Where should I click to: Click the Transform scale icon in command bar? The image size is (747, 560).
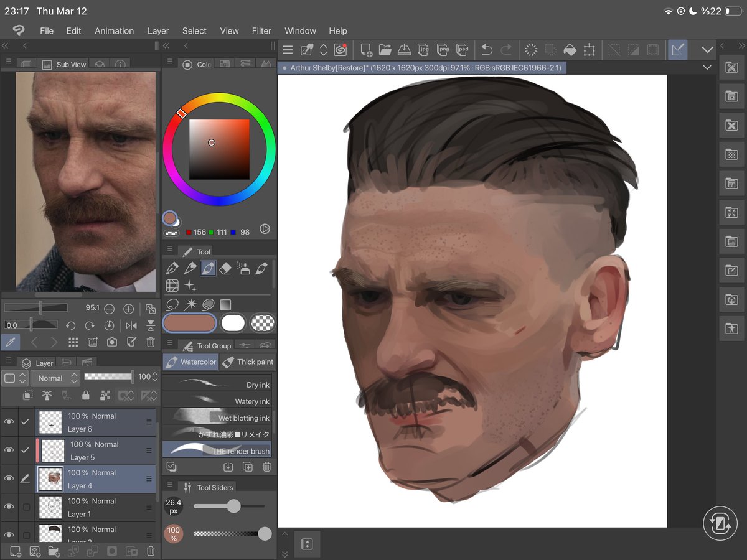589,50
